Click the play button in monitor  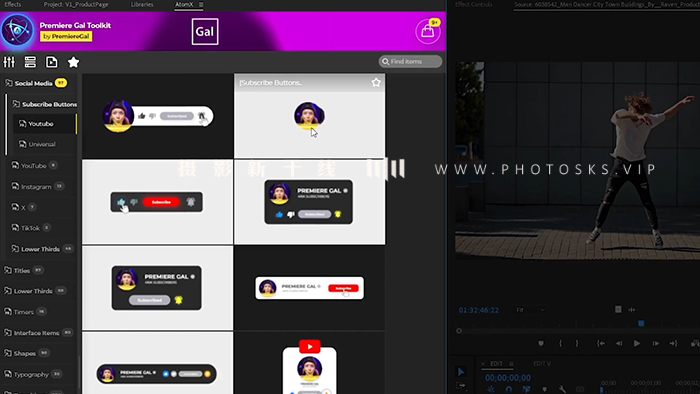click(637, 343)
